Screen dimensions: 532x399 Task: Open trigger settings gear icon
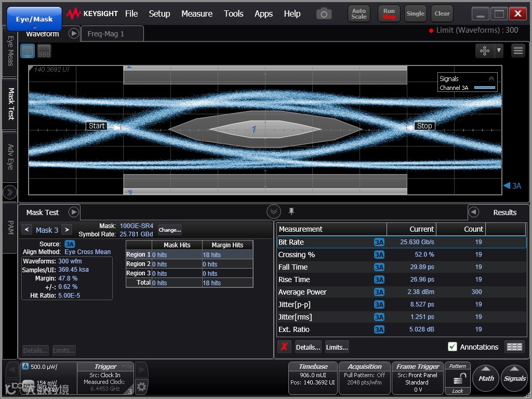pos(141,386)
